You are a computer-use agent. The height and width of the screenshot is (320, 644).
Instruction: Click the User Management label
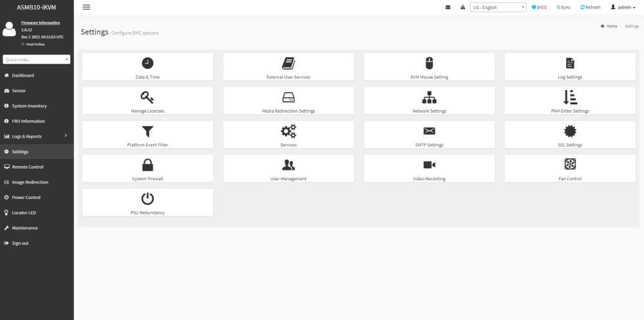pos(289,179)
